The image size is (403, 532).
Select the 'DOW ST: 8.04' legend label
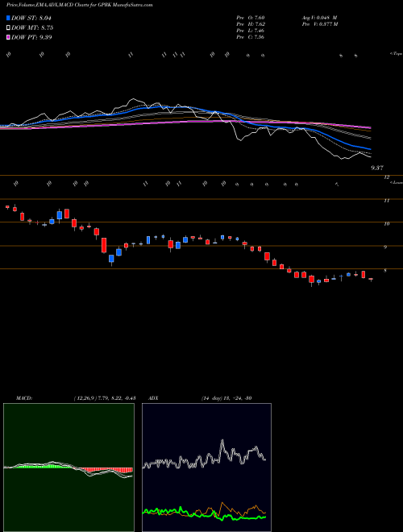31,18
